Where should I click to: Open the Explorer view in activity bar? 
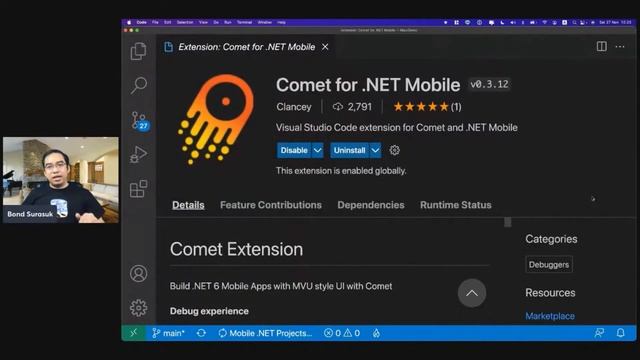click(138, 51)
